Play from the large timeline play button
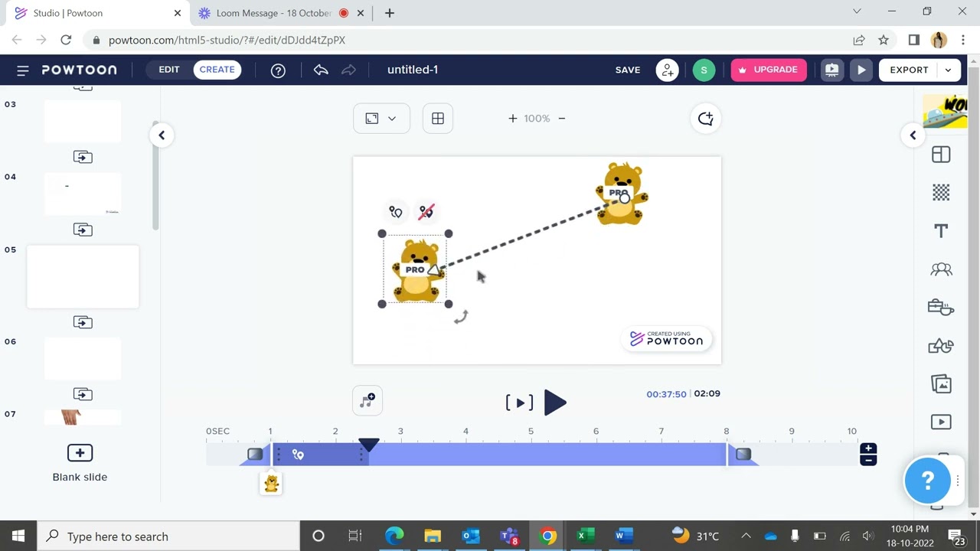The height and width of the screenshot is (551, 980). 556,403
